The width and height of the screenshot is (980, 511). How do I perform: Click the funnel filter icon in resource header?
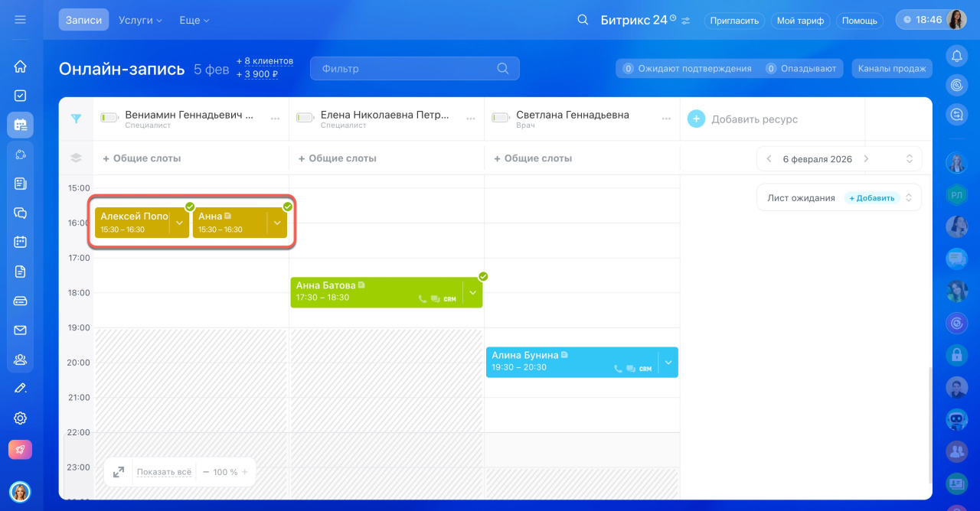[x=76, y=119]
